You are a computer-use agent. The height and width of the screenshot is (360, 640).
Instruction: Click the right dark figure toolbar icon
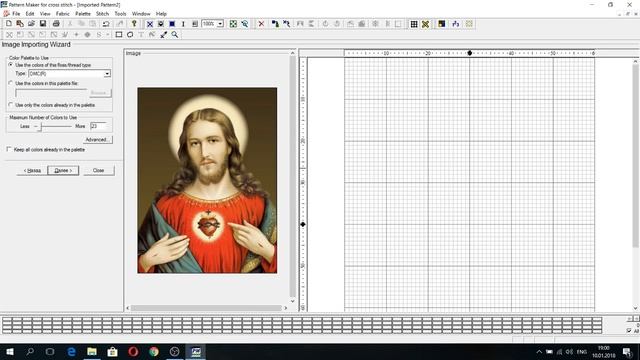[287, 24]
